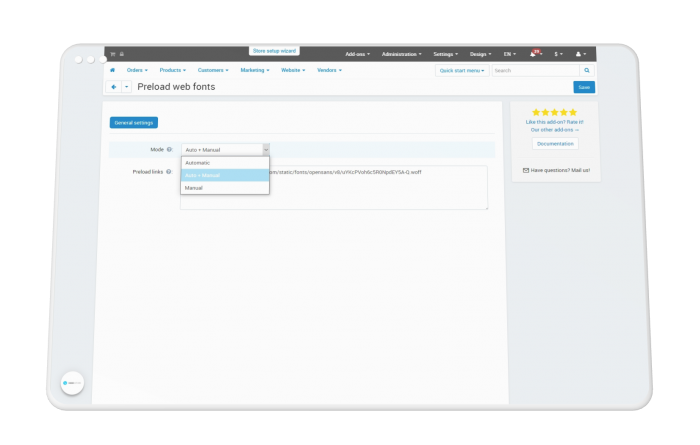700x445 pixels.
Task: Click Our other add-ons link
Action: [554, 130]
